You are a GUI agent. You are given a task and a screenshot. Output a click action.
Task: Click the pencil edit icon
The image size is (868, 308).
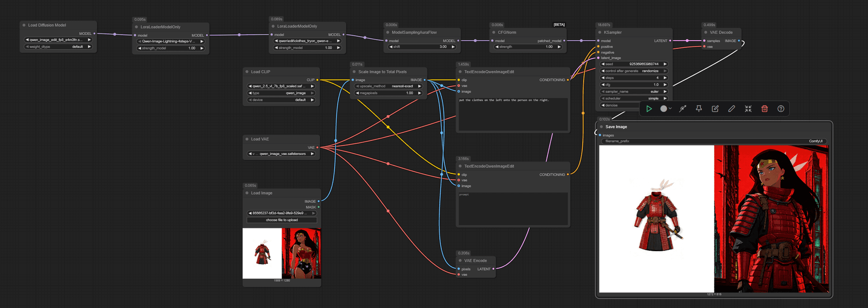pyautogui.click(x=731, y=109)
